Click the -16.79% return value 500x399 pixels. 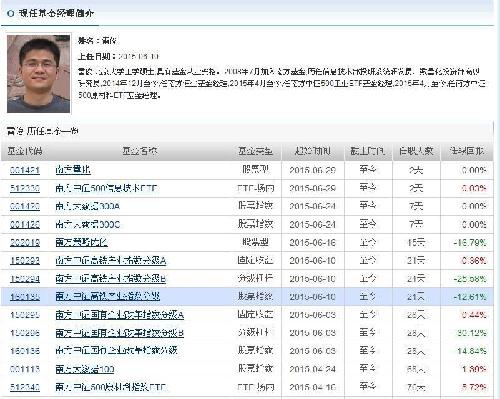(470, 242)
